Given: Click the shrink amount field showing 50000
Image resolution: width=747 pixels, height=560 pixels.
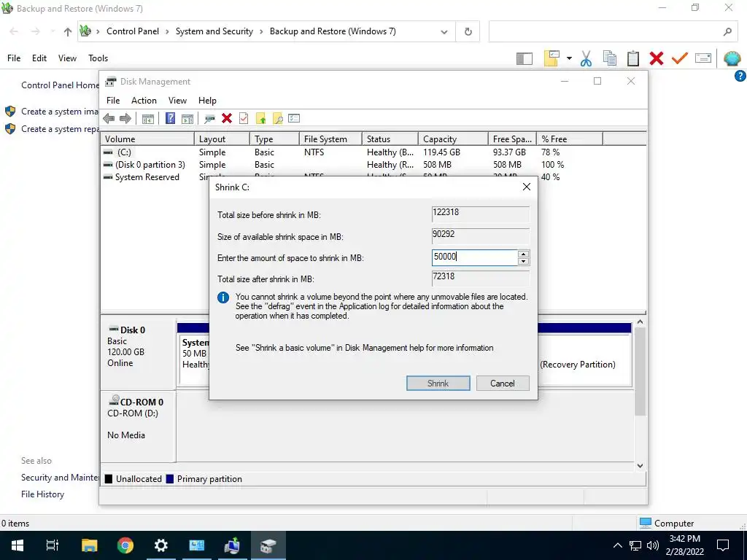Looking at the screenshot, I should tap(474, 257).
